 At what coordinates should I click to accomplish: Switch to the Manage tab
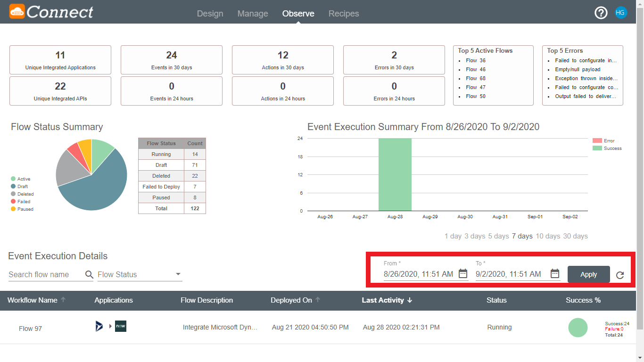(253, 14)
